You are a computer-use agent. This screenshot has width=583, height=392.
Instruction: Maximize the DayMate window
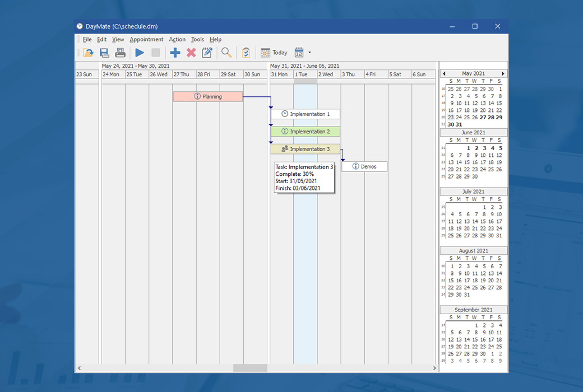[x=475, y=26]
